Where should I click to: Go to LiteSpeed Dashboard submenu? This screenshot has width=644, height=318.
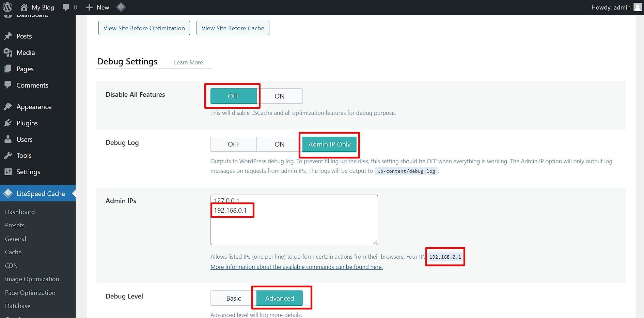[20, 212]
